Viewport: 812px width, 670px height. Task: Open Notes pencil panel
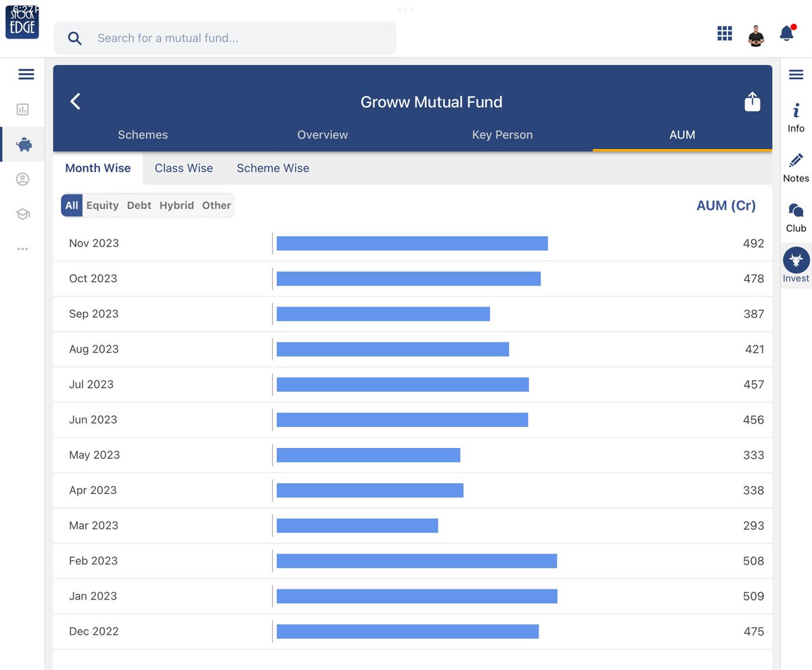pos(796,168)
